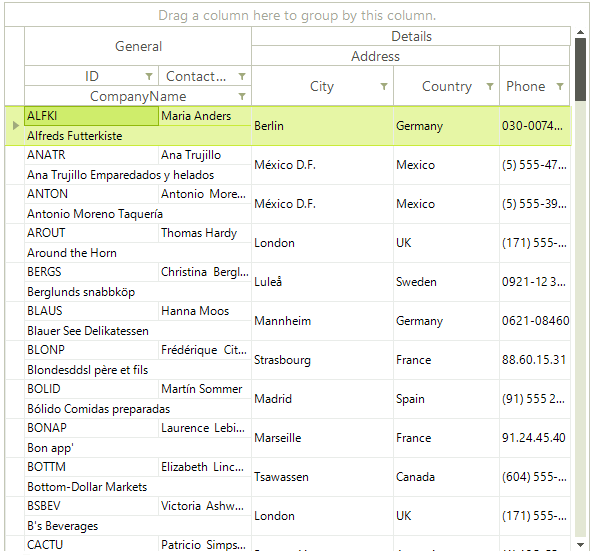The width and height of the screenshot is (592, 555).
Task: Click the General column group header
Action: point(138,46)
